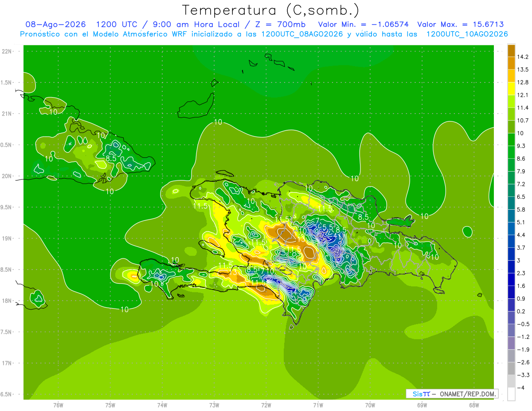Click the legend value '-0.5'
This screenshot has height=411, width=532.
pyautogui.click(x=524, y=324)
